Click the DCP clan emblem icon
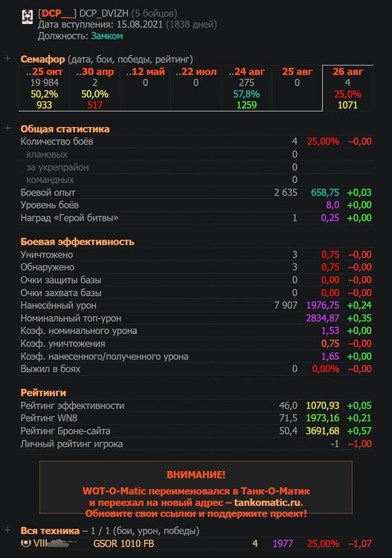The height and width of the screenshot is (558, 392). point(28,16)
